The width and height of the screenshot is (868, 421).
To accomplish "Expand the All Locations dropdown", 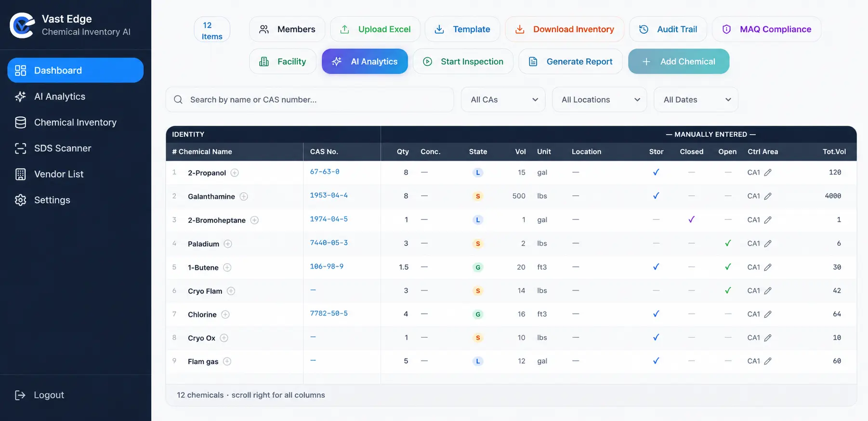I will [x=599, y=99].
